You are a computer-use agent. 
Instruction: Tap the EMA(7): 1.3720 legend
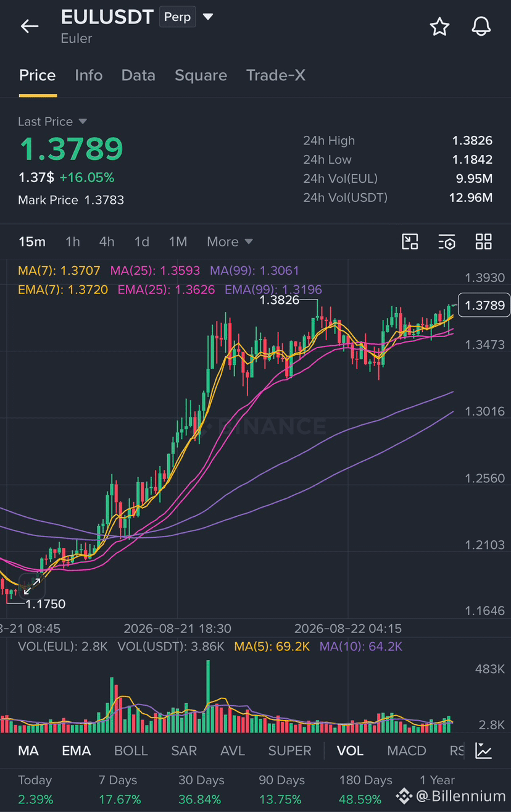click(x=63, y=290)
